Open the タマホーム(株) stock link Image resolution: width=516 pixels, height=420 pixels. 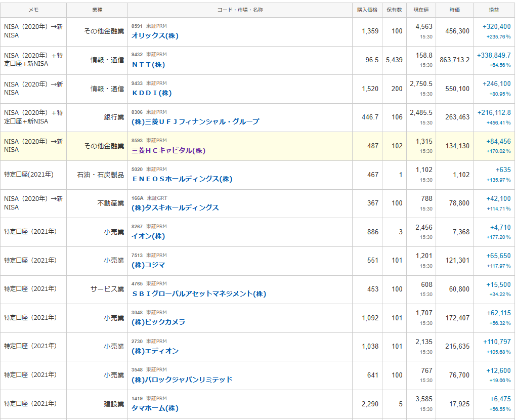click(x=155, y=408)
